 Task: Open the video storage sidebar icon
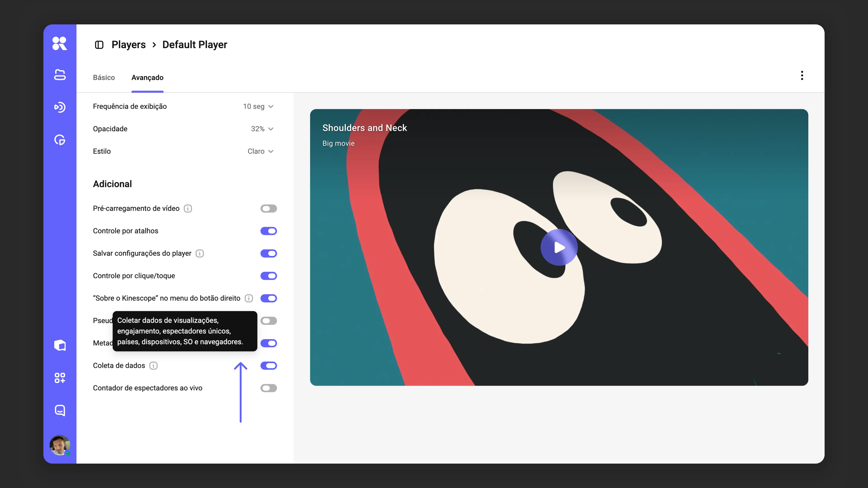pos(60,75)
